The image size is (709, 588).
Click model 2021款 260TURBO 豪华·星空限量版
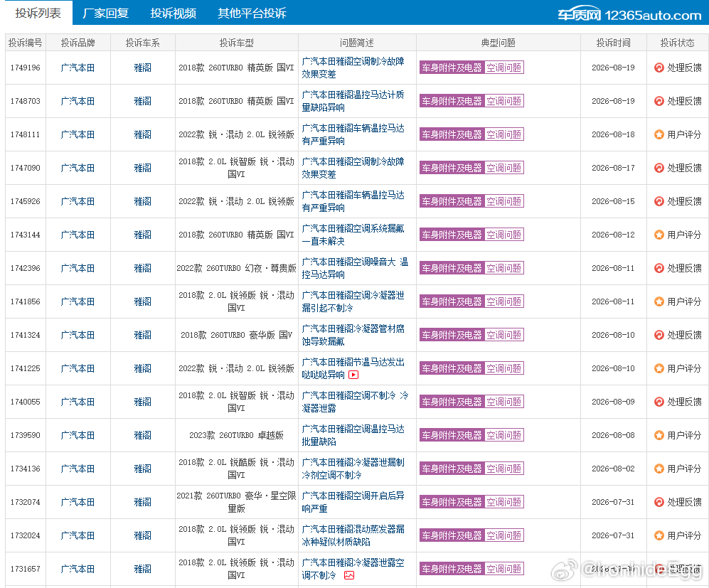[x=237, y=503]
